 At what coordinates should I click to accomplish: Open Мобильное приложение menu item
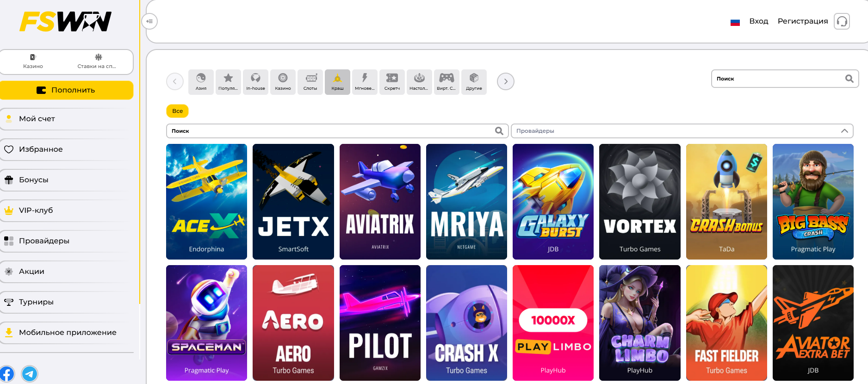point(67,333)
